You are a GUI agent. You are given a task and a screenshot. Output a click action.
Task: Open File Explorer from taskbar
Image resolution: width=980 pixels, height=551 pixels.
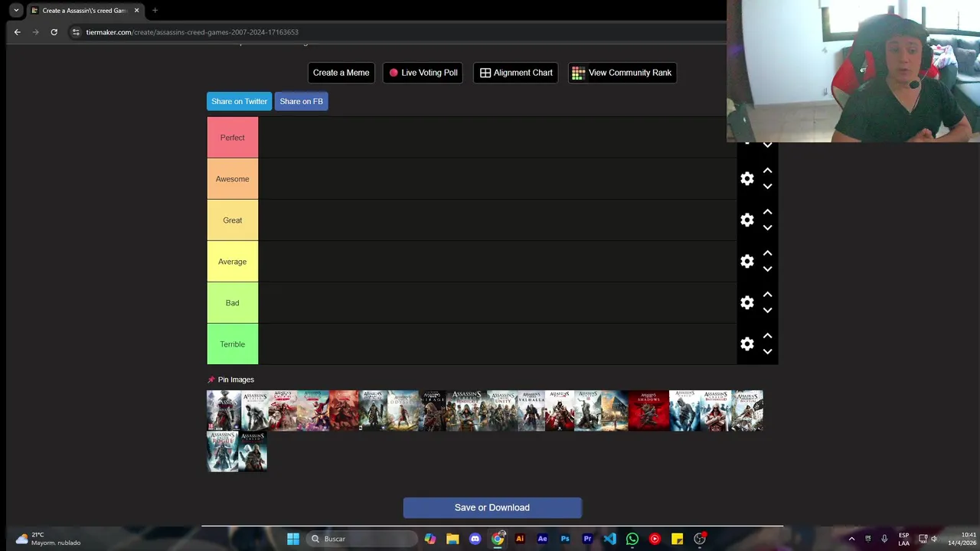click(x=452, y=539)
